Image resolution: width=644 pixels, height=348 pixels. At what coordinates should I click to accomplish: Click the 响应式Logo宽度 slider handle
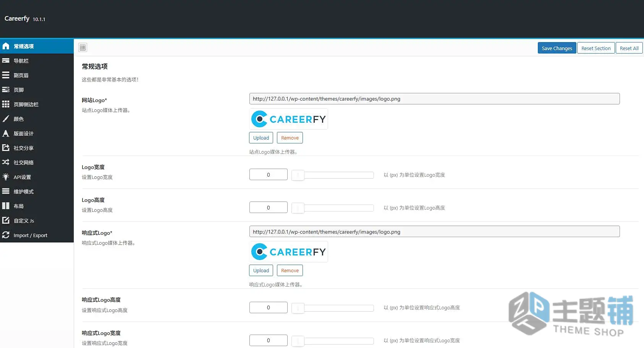(298, 341)
